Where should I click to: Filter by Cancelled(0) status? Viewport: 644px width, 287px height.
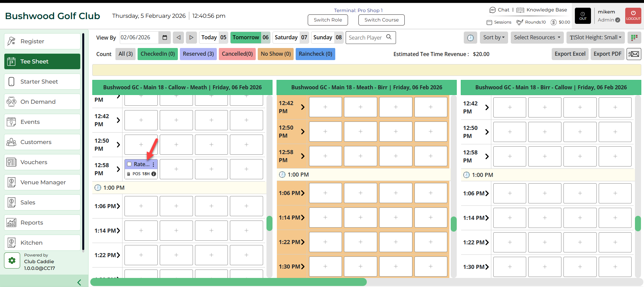(x=237, y=54)
